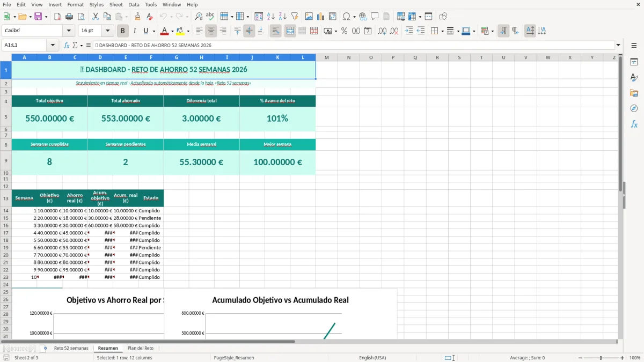
Task: Open the Sheet menu
Action: 116,4
